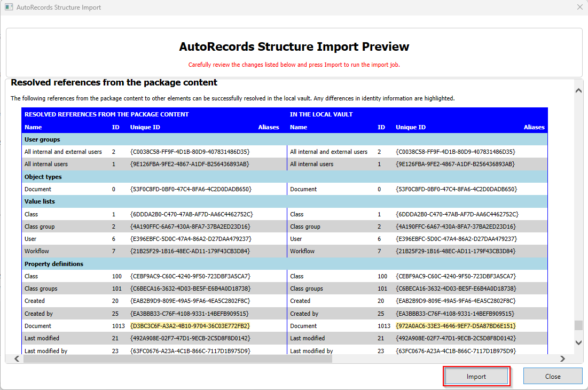Screen dimensions: 588x390
Task: Click 'IN THE LOCAL VAULT' table header
Action: pos(321,114)
